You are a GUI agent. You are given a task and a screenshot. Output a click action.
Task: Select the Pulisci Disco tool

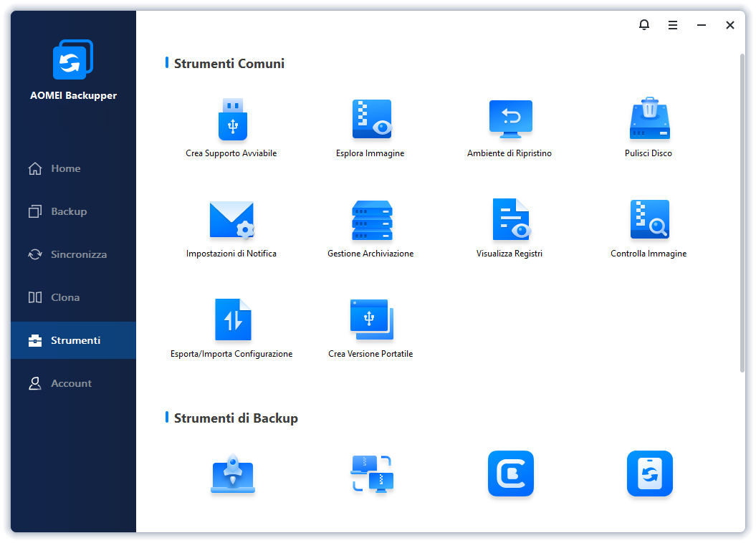[x=649, y=120]
